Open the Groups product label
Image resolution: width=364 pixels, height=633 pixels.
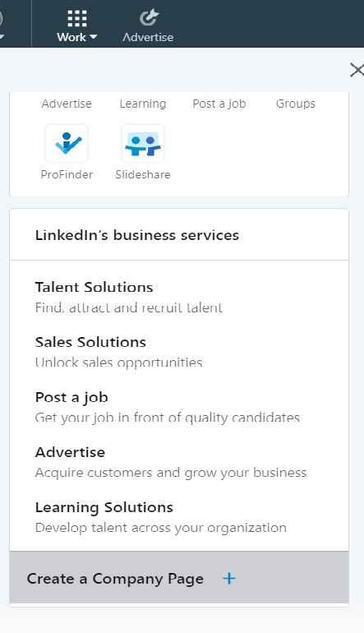point(296,104)
